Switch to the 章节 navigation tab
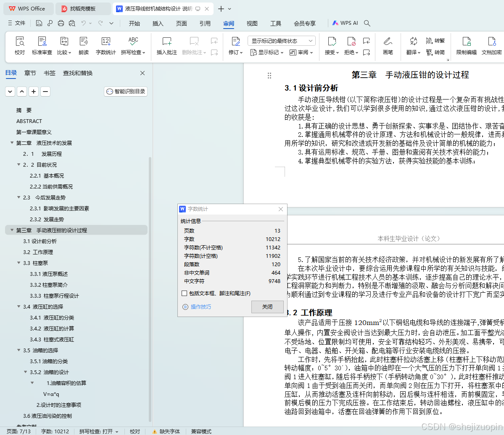Viewport: 504px width, 435px height. [30, 73]
